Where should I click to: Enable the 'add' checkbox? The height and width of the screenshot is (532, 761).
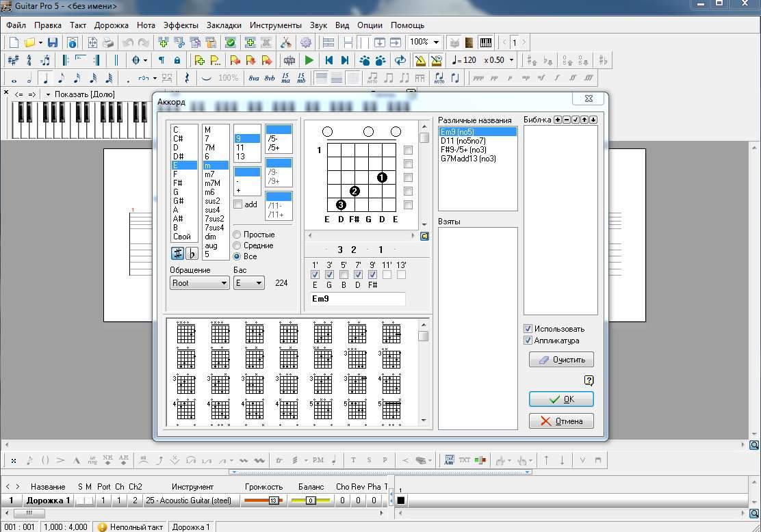(238, 204)
